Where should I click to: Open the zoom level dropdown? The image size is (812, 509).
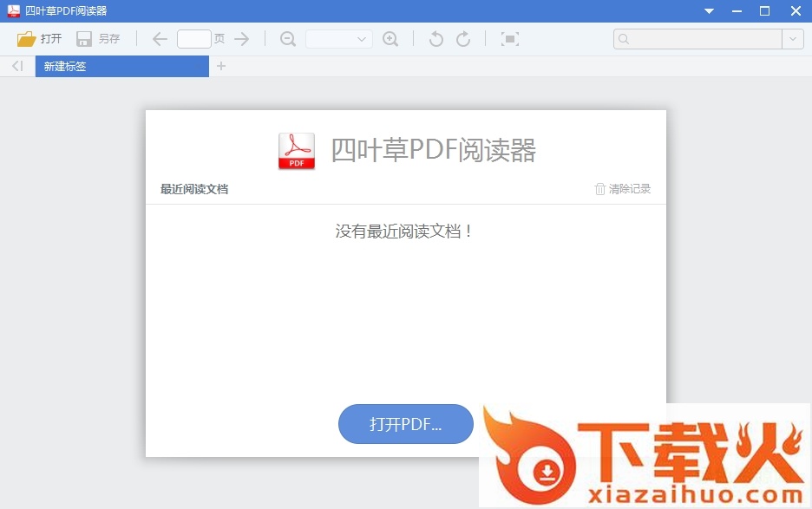click(x=339, y=39)
